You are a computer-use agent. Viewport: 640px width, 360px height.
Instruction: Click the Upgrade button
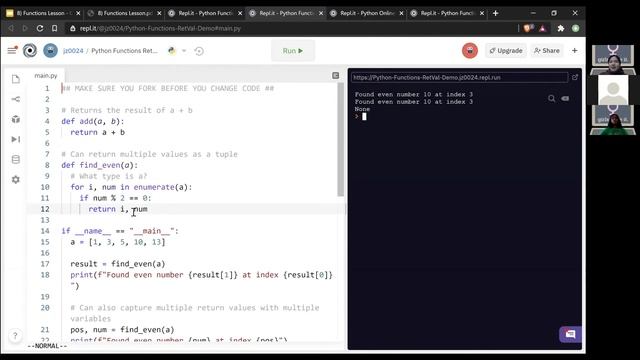click(x=506, y=51)
